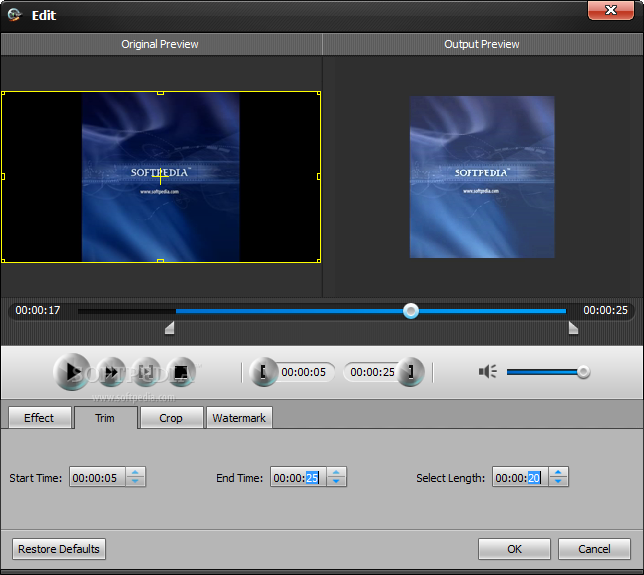Click the Original Preview header
This screenshot has width=644, height=575.
[x=160, y=44]
